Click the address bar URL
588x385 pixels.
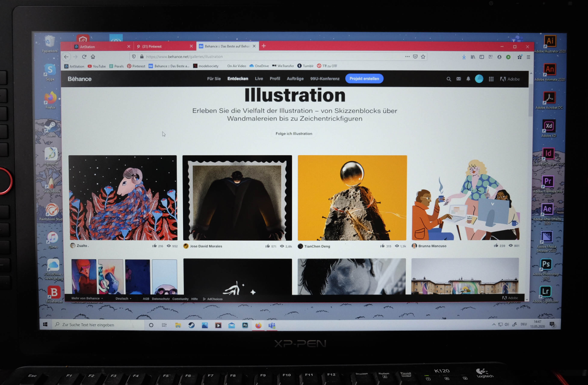(x=184, y=57)
